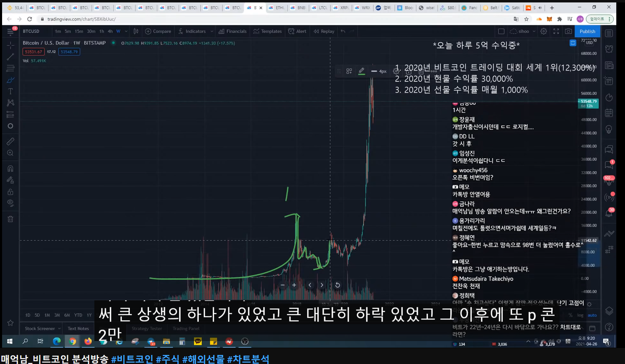Click the blue Publish button
The width and height of the screenshot is (625, 364).
pos(587,31)
